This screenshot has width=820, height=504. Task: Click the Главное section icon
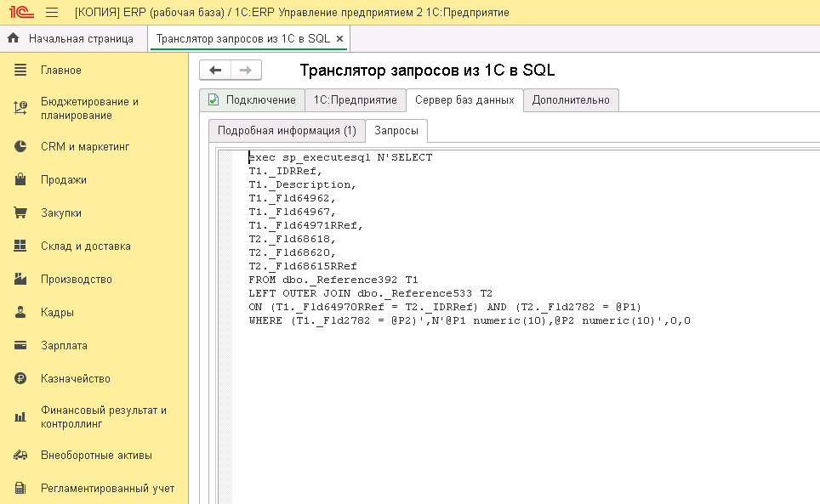click(x=20, y=70)
